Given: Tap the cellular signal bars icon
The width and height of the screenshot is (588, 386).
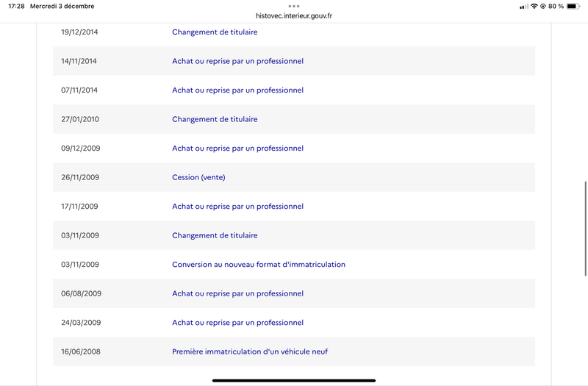Looking at the screenshot, I should coord(523,7).
